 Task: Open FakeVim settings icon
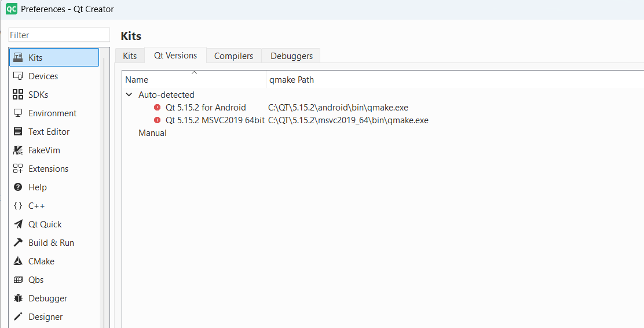18,150
